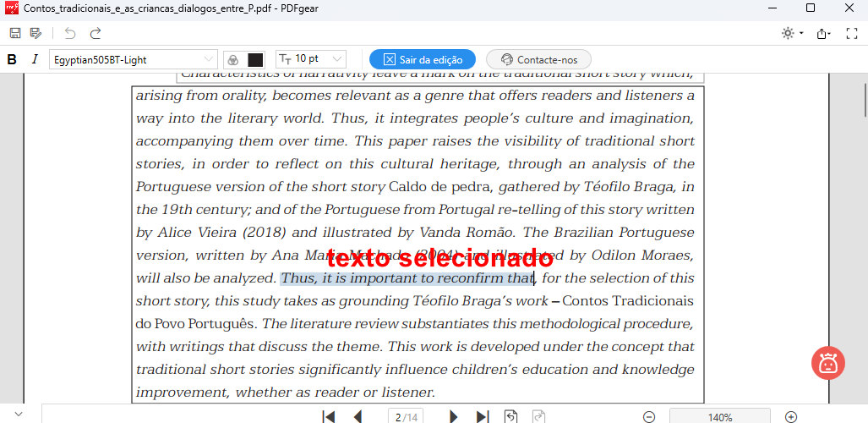Click the text "improvement, whether as reader"
The height and width of the screenshot is (423, 868).
223,393
